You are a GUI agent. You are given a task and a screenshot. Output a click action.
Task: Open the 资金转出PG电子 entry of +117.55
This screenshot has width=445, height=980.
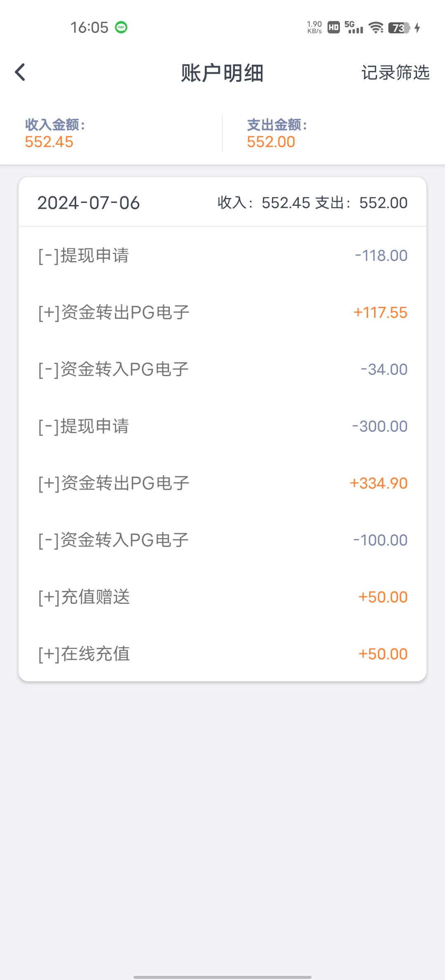click(222, 313)
